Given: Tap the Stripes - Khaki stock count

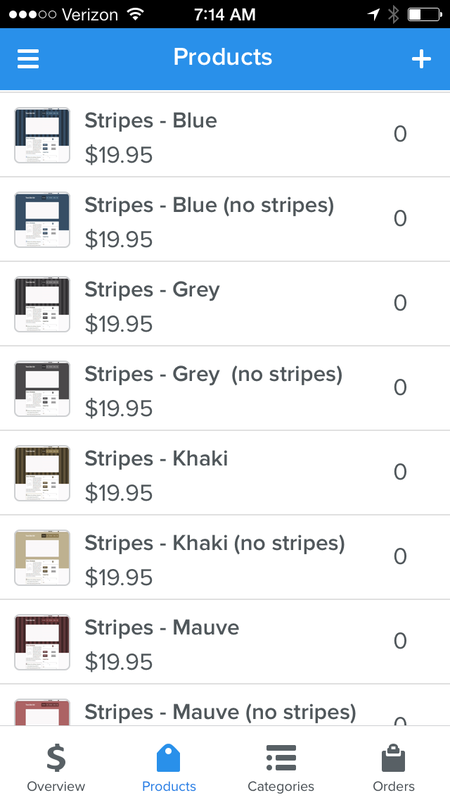Looking at the screenshot, I should 400,472.
